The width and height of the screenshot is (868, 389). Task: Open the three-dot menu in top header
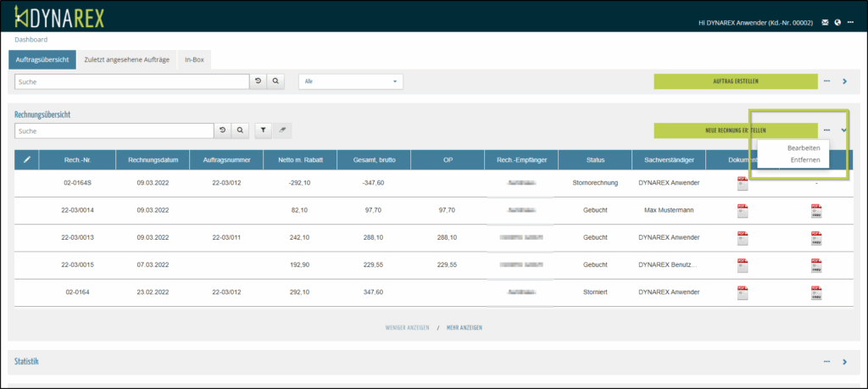[x=850, y=22]
